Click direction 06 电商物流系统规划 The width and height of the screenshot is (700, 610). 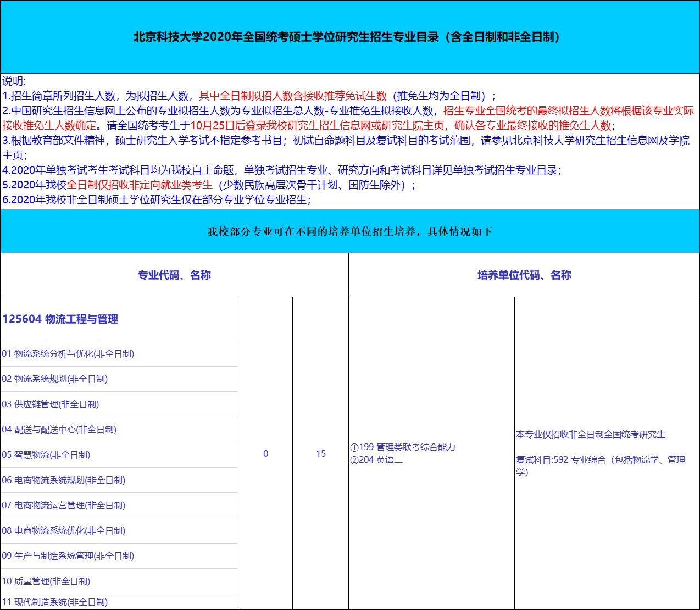click(64, 480)
